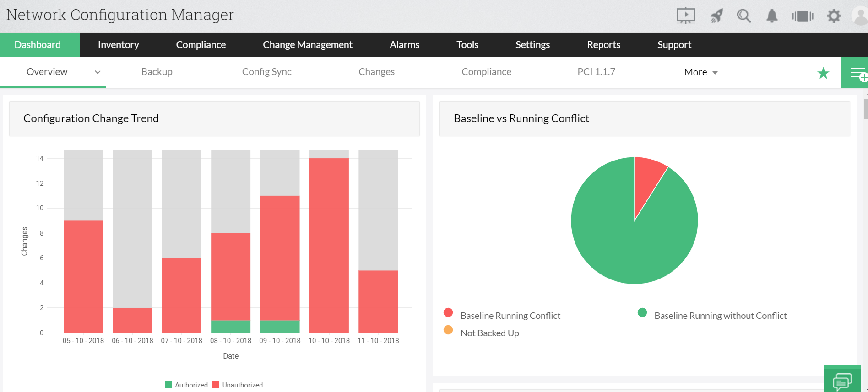Expand the Overview dropdown chevron
Viewport: 868px width, 392px height.
click(98, 72)
